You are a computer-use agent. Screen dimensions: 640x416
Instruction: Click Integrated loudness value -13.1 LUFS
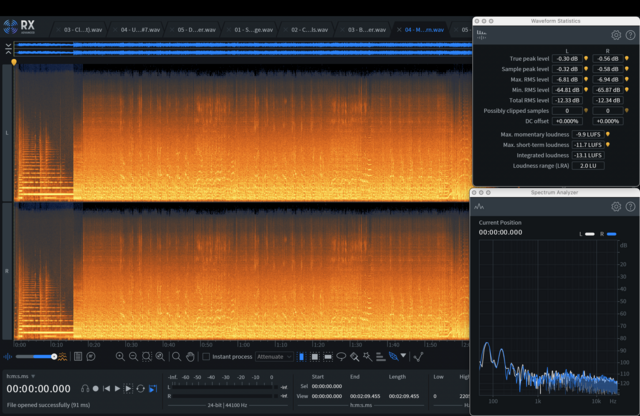[x=588, y=155]
